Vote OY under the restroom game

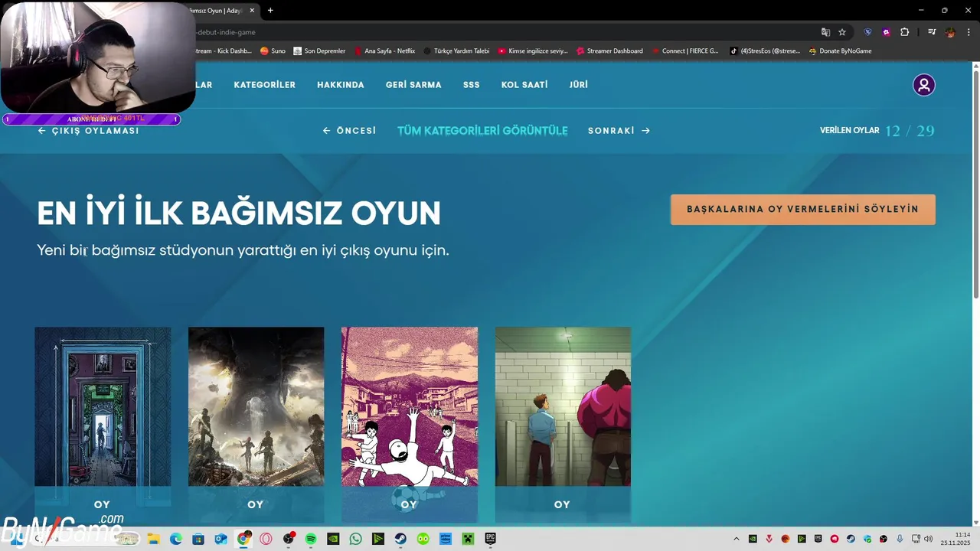click(563, 504)
